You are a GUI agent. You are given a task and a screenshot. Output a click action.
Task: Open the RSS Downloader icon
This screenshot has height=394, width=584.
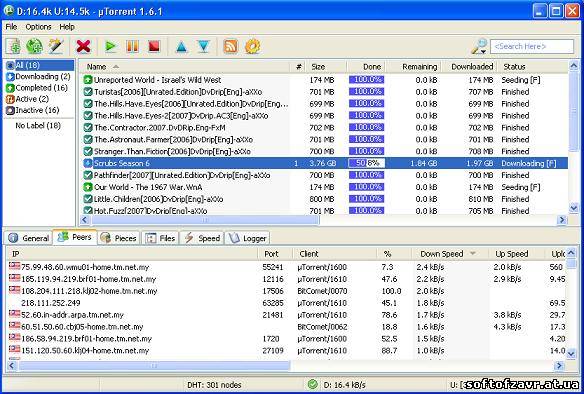pyautogui.click(x=231, y=47)
